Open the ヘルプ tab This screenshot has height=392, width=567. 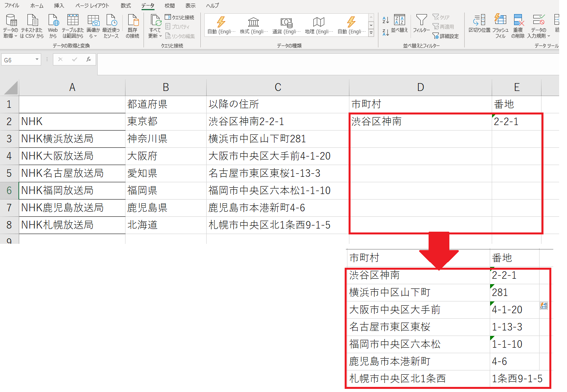(x=213, y=5)
